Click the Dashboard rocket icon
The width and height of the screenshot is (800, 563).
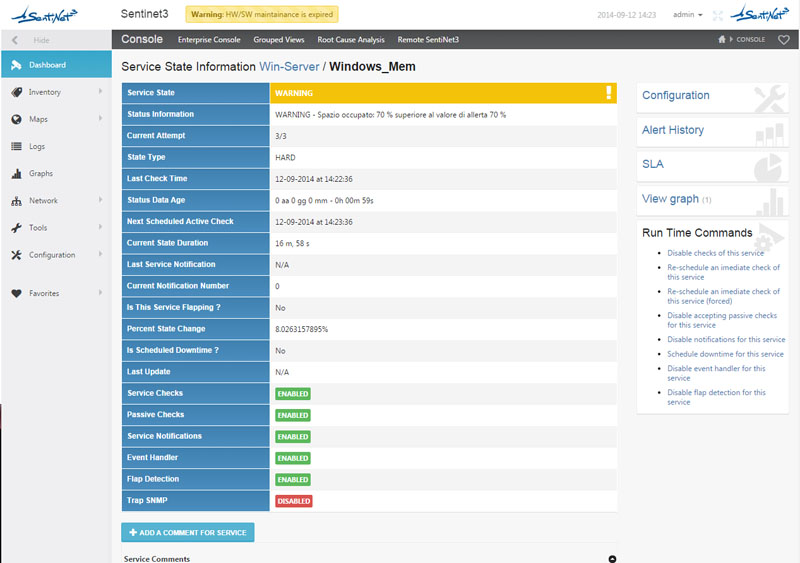pyautogui.click(x=16, y=65)
